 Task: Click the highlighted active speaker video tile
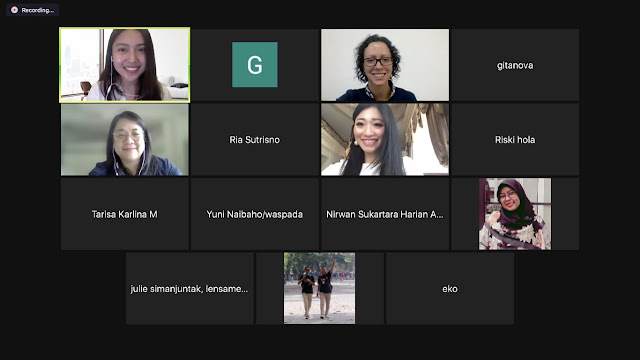(124, 64)
